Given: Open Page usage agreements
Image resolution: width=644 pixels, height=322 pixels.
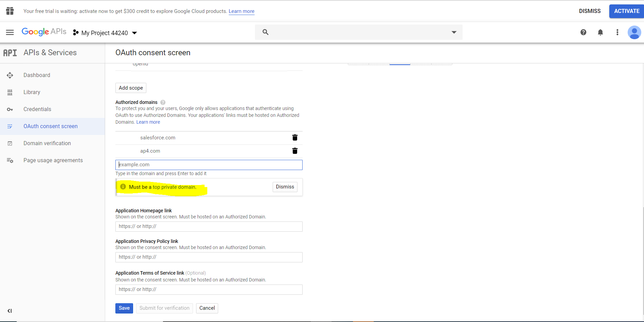Looking at the screenshot, I should point(53,160).
